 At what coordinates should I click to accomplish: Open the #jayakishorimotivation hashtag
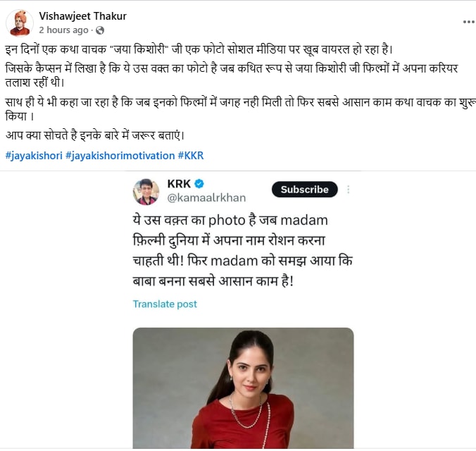pos(120,155)
